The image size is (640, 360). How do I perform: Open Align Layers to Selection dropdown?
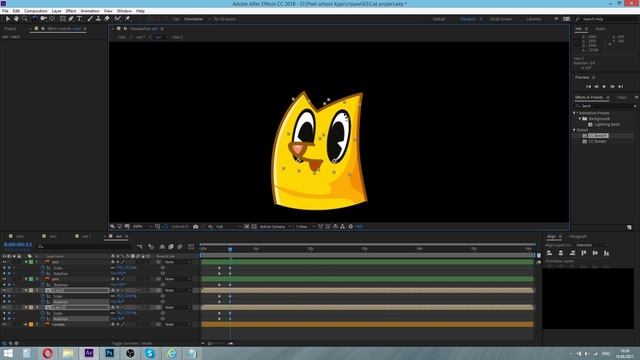[x=592, y=245]
